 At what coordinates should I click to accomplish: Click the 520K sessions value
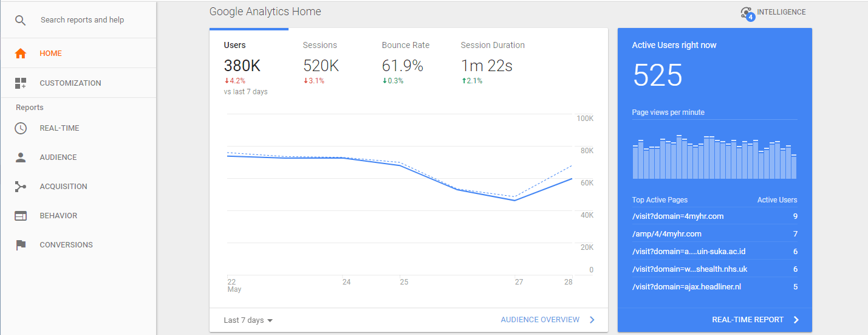click(x=321, y=66)
